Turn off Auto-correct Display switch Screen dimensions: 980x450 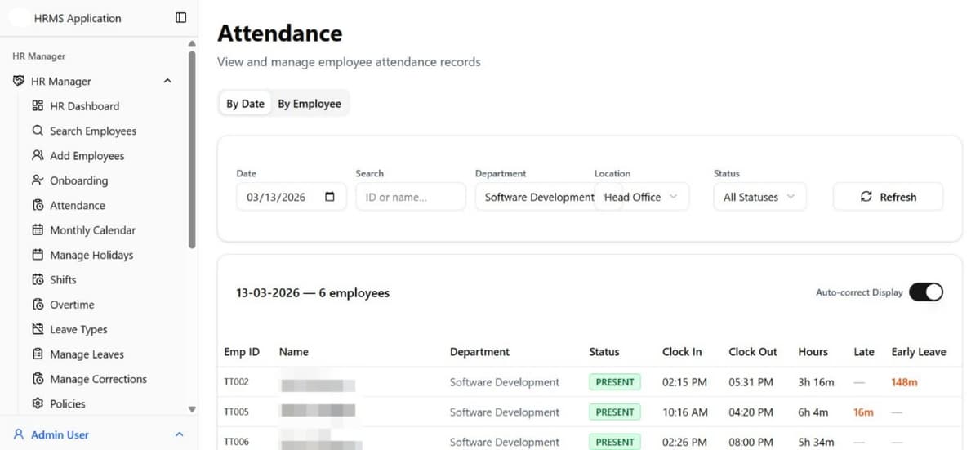pyautogui.click(x=926, y=292)
